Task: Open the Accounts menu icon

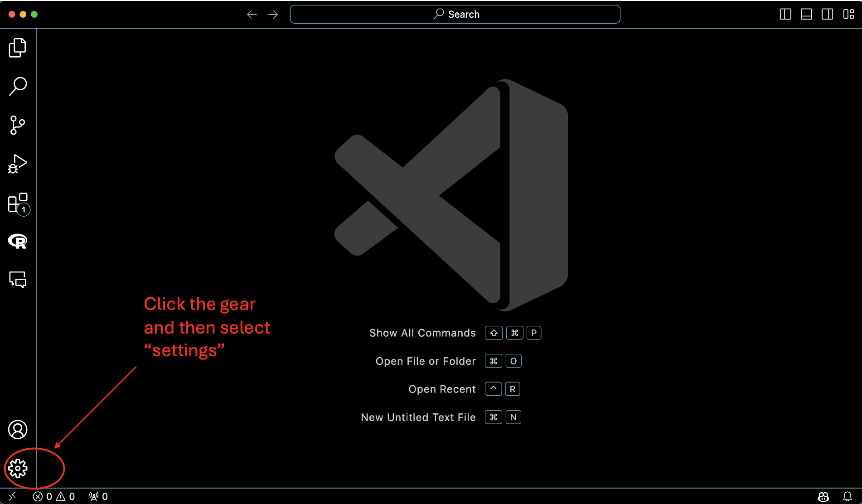Action: [x=18, y=430]
